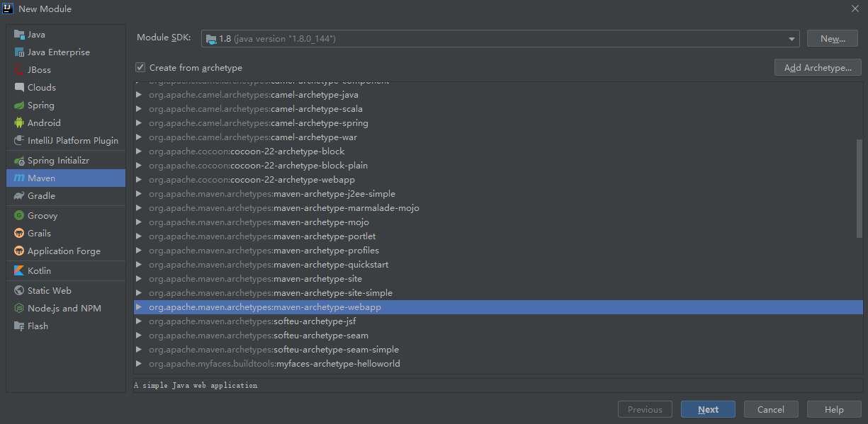Select camel-archetype-spring row
The width and height of the screenshot is (868, 424).
click(x=498, y=123)
